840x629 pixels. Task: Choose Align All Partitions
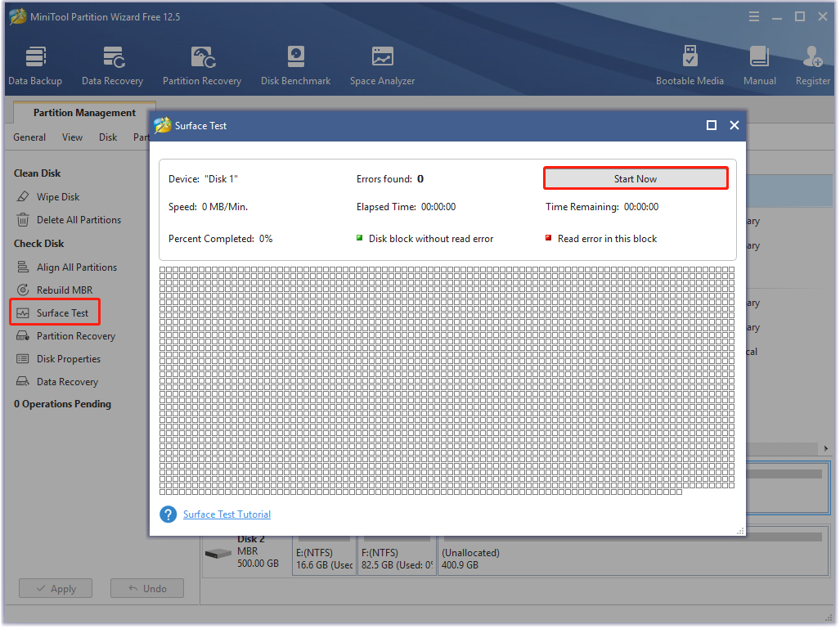(x=77, y=267)
